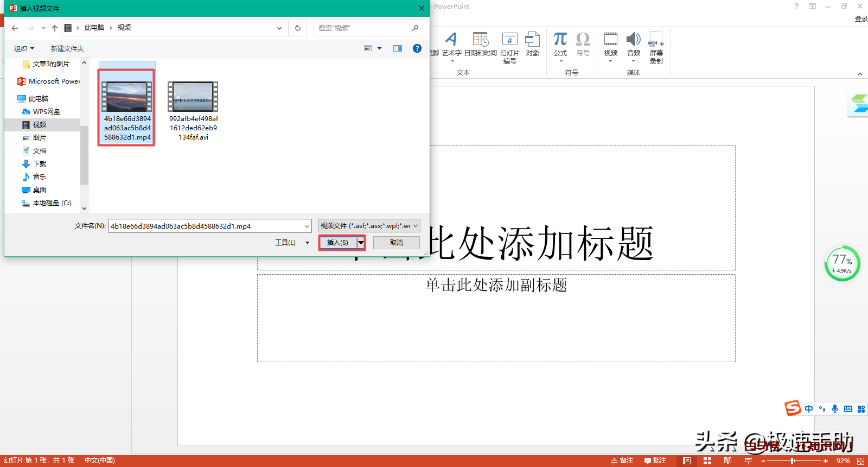
Task: Click the Audio (音频) speaker icon
Action: (633, 40)
